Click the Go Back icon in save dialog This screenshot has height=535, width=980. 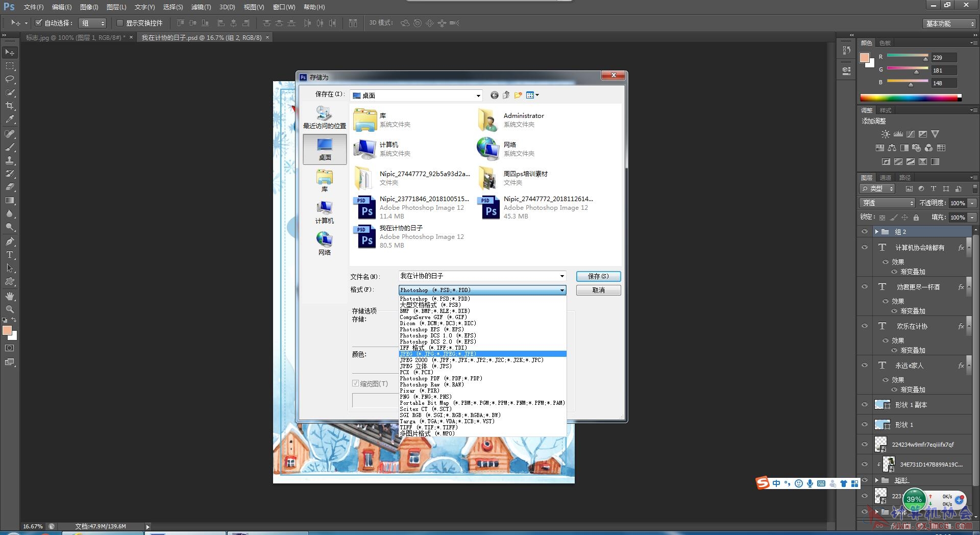pyautogui.click(x=494, y=95)
